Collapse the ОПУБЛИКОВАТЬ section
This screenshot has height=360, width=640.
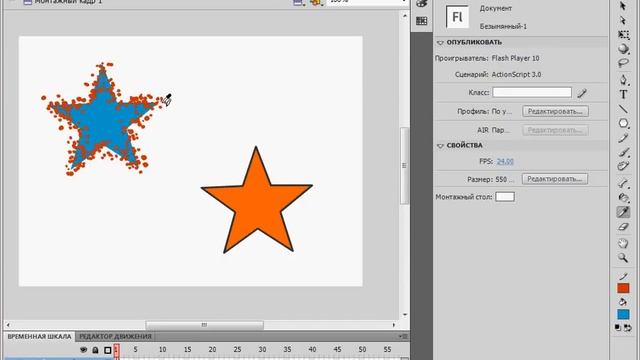[440, 42]
